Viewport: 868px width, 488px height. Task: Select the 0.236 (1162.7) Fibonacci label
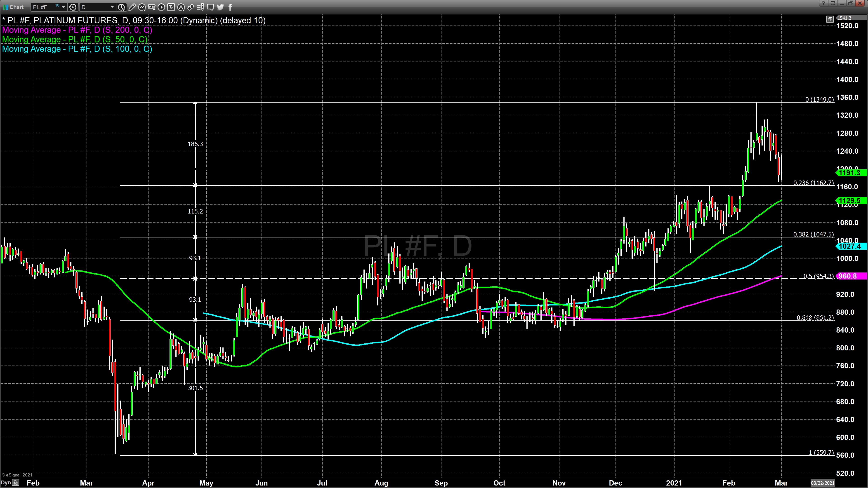pyautogui.click(x=814, y=183)
